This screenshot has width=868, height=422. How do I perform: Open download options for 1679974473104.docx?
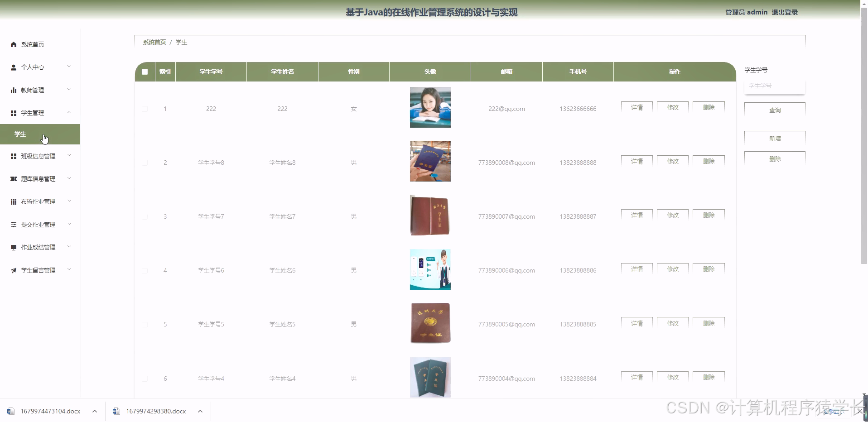tap(95, 411)
